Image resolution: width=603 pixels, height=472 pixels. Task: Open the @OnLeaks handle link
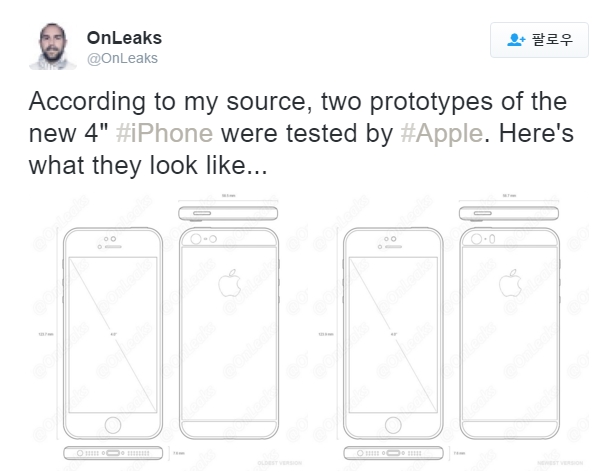pos(122,58)
